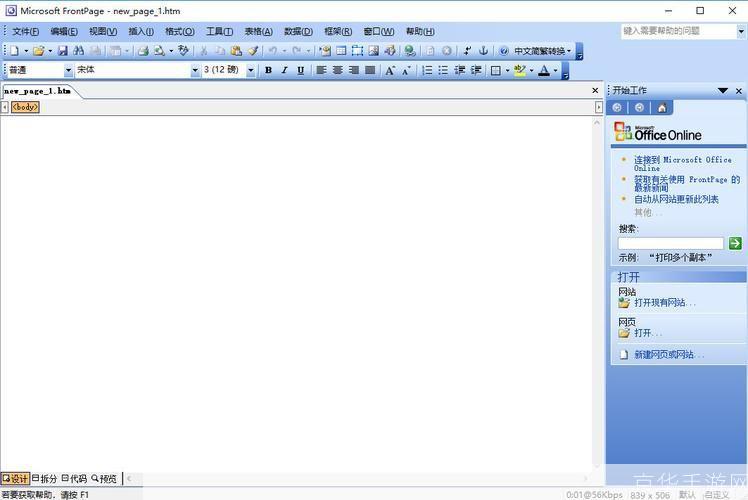Toggle center alignment
The image size is (748, 500).
click(x=338, y=70)
